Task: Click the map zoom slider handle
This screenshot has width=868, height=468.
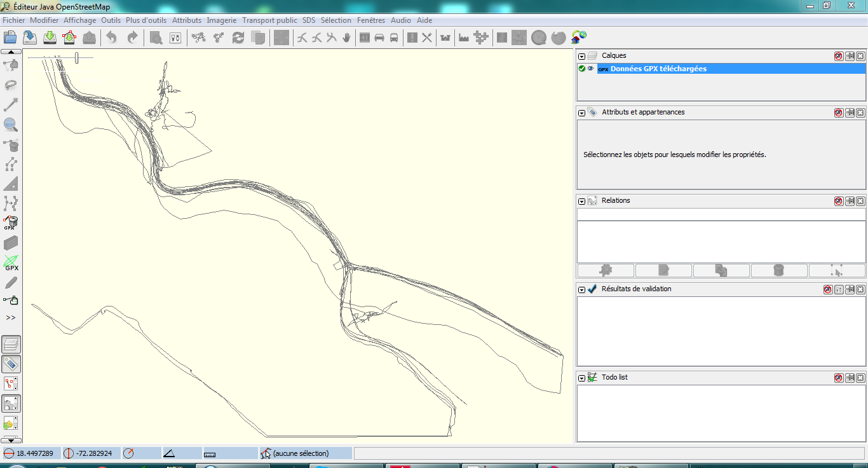Action: coord(77,58)
